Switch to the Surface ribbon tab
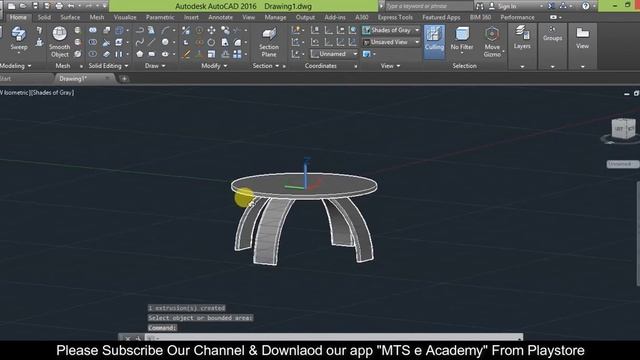 (70, 17)
